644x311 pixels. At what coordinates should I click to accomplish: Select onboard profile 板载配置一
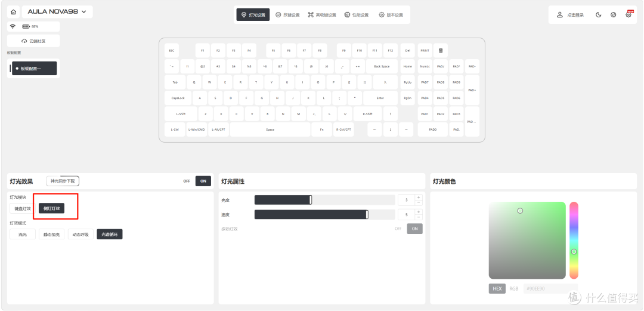click(x=34, y=69)
